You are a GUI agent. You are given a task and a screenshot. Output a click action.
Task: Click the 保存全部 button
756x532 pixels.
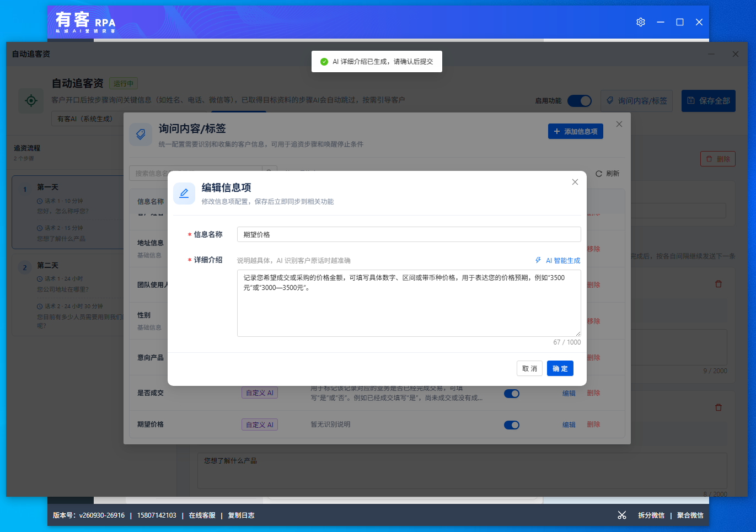(x=709, y=101)
